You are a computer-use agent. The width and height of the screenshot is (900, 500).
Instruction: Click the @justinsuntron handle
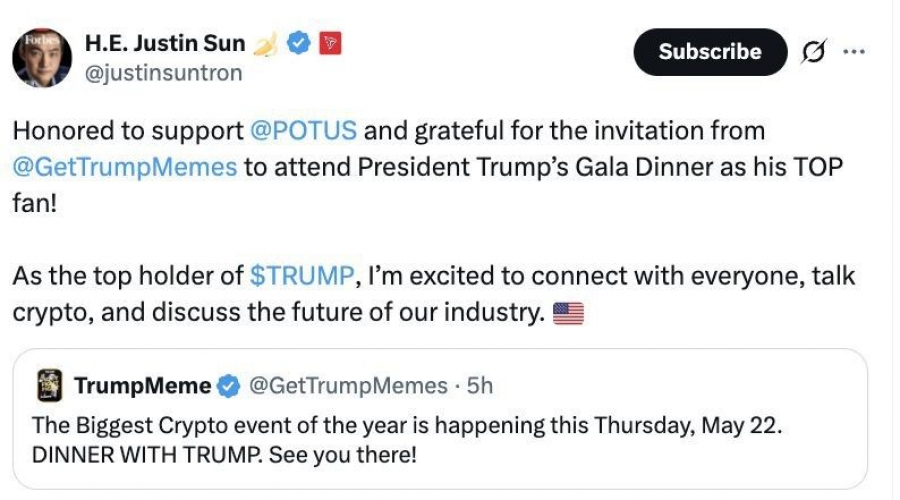pos(164,73)
